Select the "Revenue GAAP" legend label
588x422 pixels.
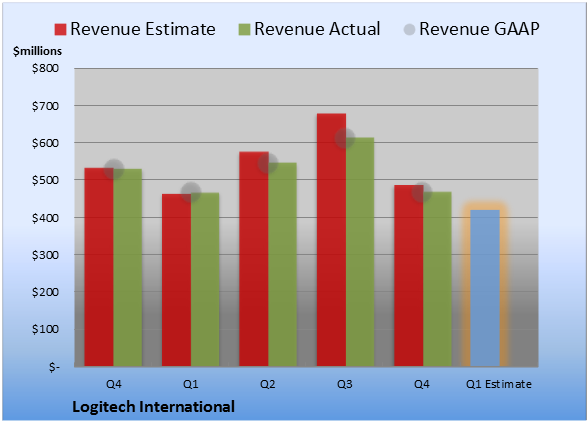479,29
